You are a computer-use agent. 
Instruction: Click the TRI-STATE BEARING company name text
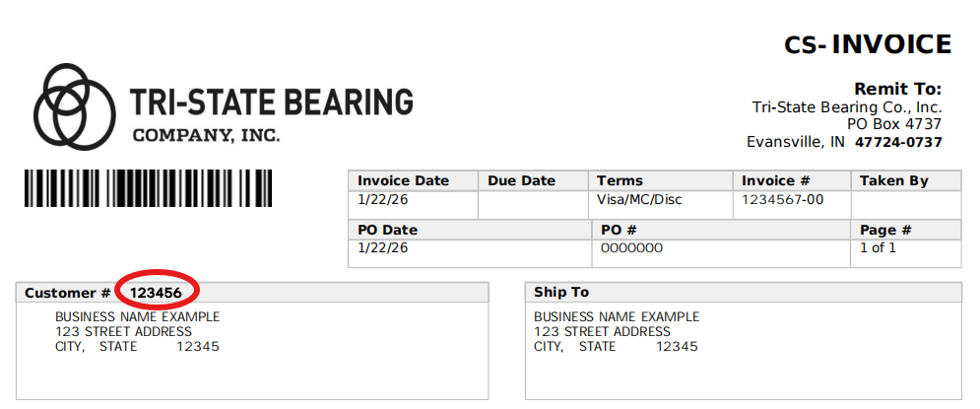(272, 102)
